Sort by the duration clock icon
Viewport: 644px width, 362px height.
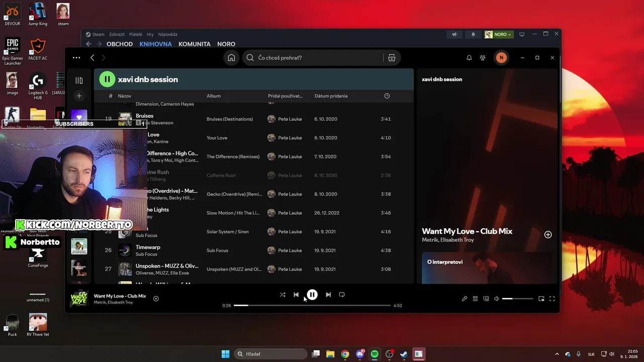point(387,96)
